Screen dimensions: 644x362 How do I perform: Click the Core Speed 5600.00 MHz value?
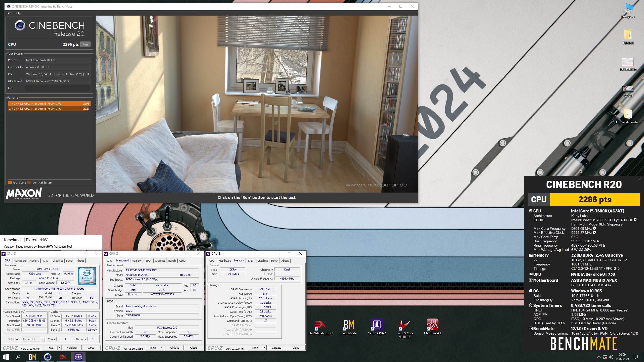(34, 316)
